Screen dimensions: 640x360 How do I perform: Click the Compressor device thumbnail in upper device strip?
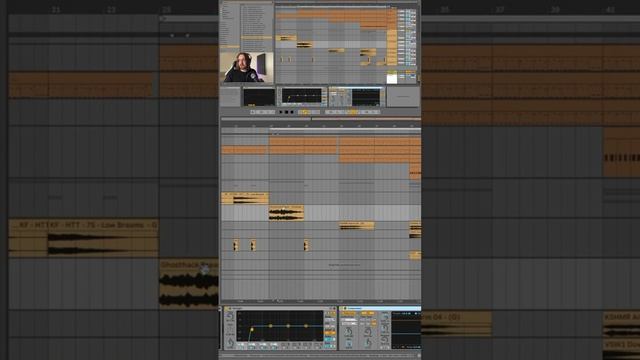coord(356,97)
